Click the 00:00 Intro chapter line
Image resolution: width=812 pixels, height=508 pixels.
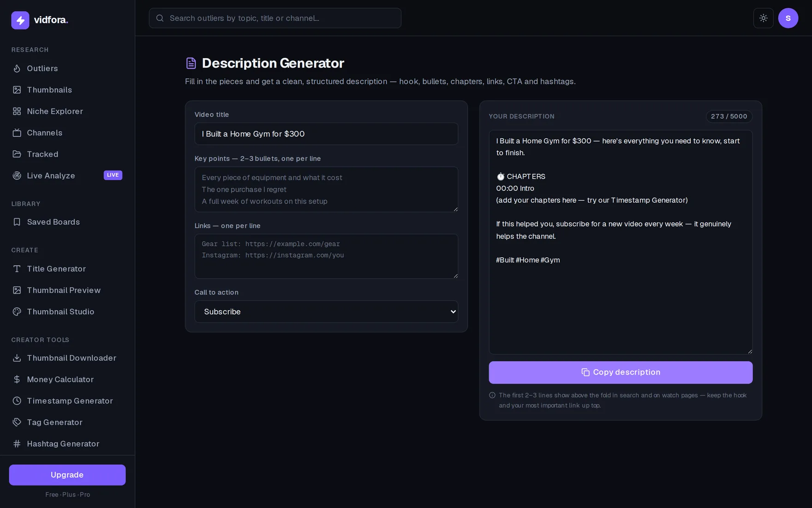coord(515,188)
